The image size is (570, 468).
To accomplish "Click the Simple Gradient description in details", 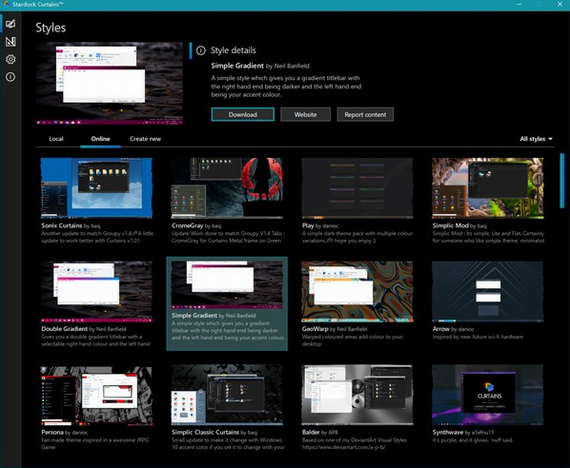I will tap(286, 86).
